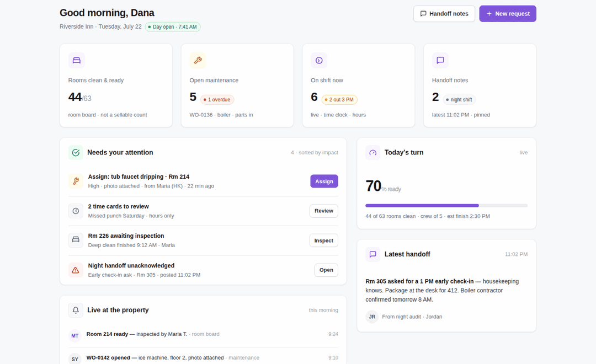Create a New request
This screenshot has width=596, height=364.
(508, 14)
